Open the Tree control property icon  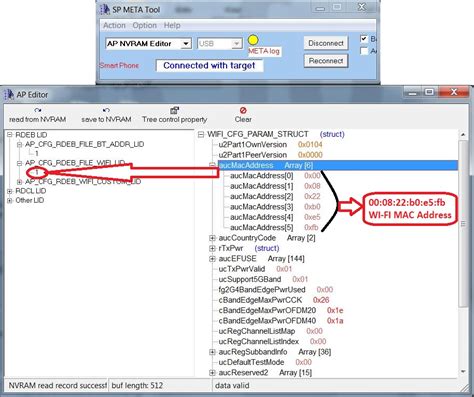pos(175,110)
